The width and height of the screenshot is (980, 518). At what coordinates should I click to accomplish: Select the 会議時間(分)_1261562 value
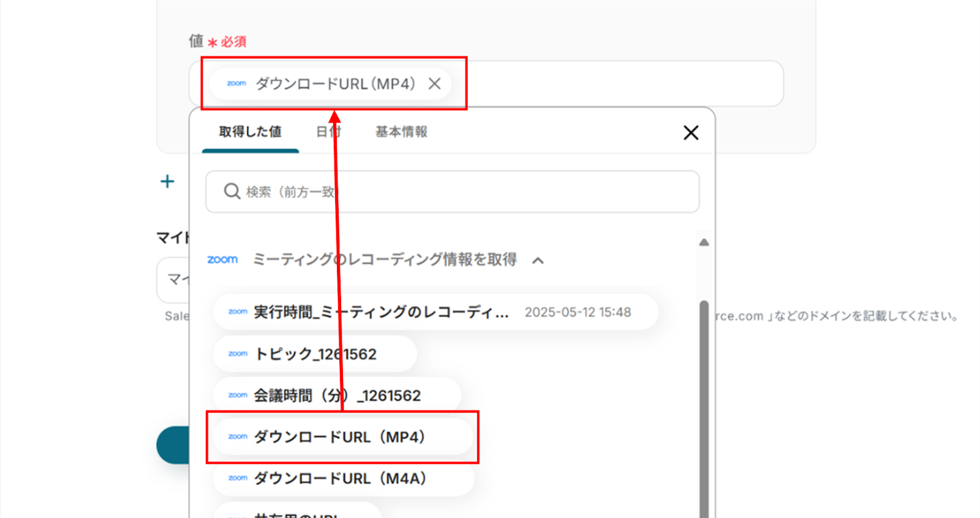[x=337, y=395]
